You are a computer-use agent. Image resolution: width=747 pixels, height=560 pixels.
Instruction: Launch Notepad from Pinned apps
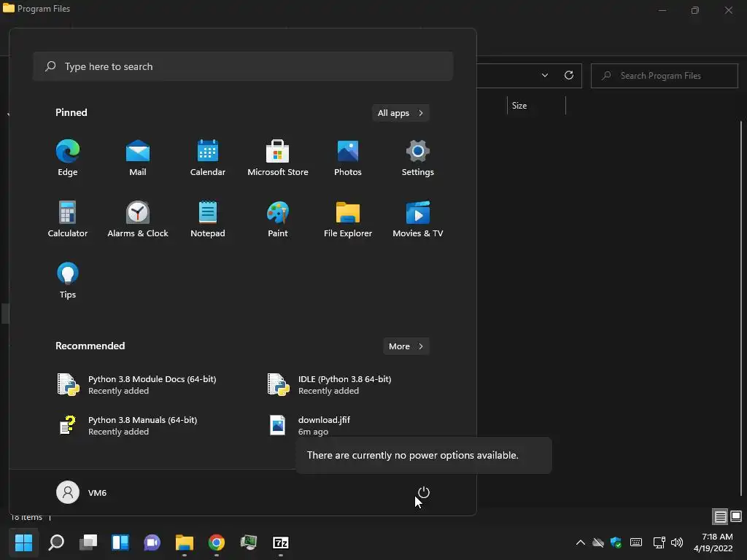tap(208, 219)
